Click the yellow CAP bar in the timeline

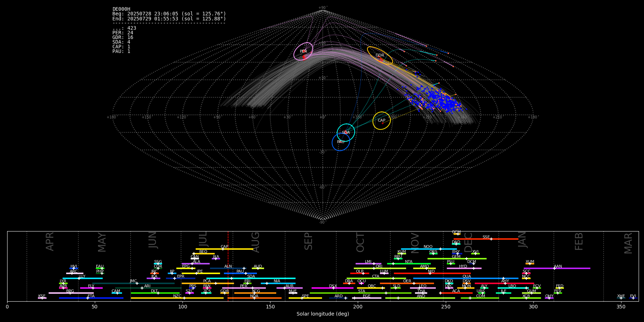224,249
